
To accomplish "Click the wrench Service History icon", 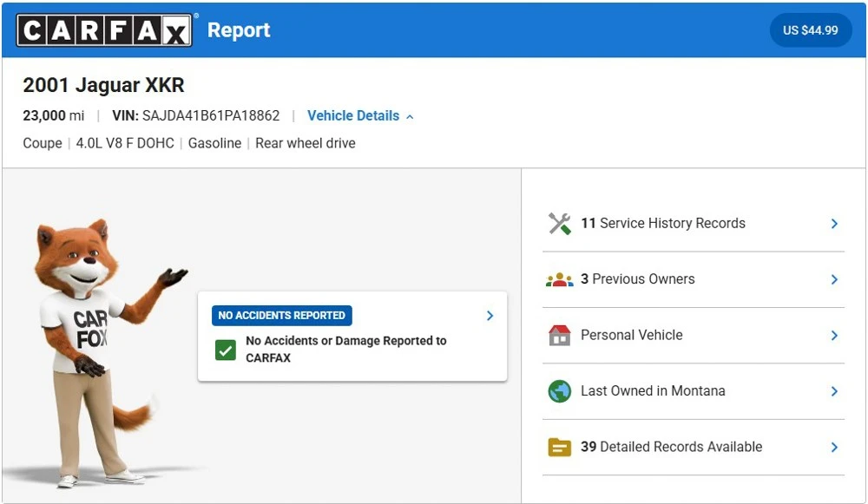I will tap(560, 224).
